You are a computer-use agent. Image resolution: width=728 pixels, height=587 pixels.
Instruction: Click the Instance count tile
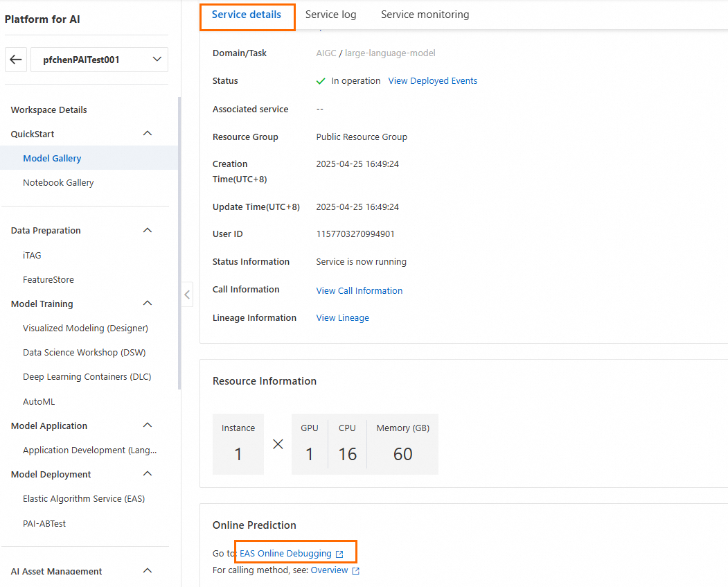coord(238,444)
